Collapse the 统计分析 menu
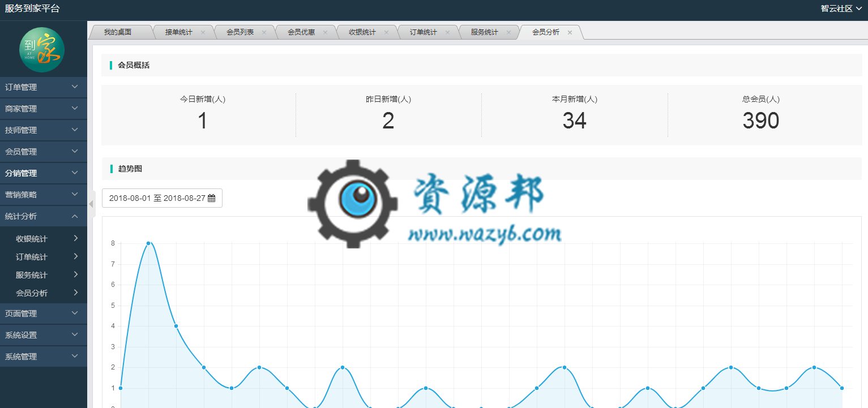868x408 pixels. [44, 216]
